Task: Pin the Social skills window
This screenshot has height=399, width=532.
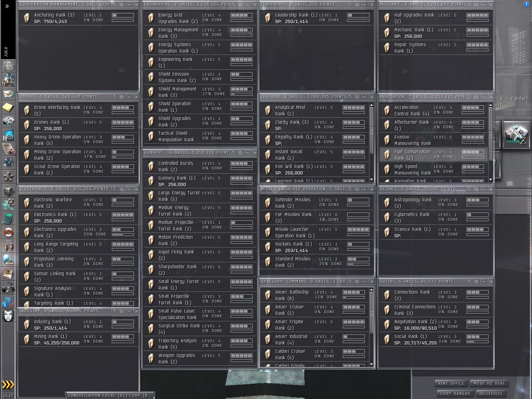Action: click(x=469, y=281)
